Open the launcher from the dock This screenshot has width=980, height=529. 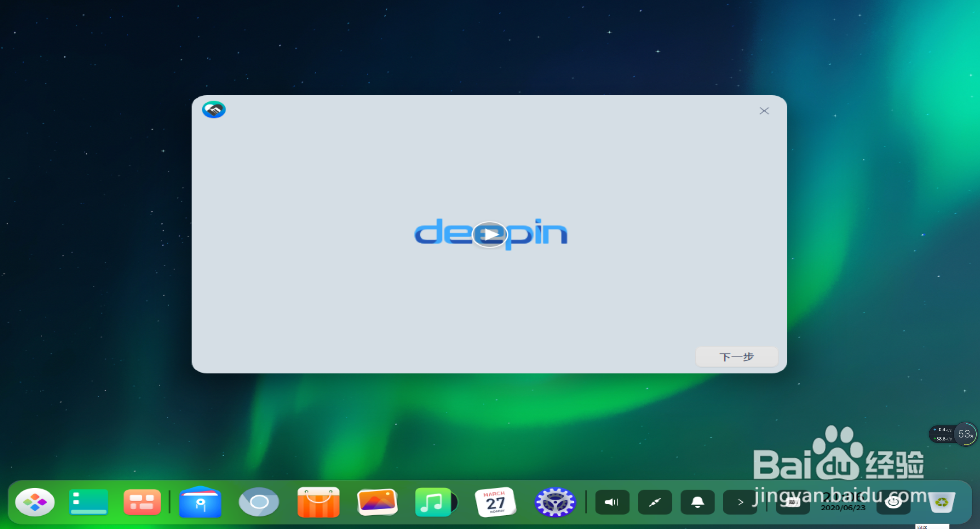coord(35,502)
